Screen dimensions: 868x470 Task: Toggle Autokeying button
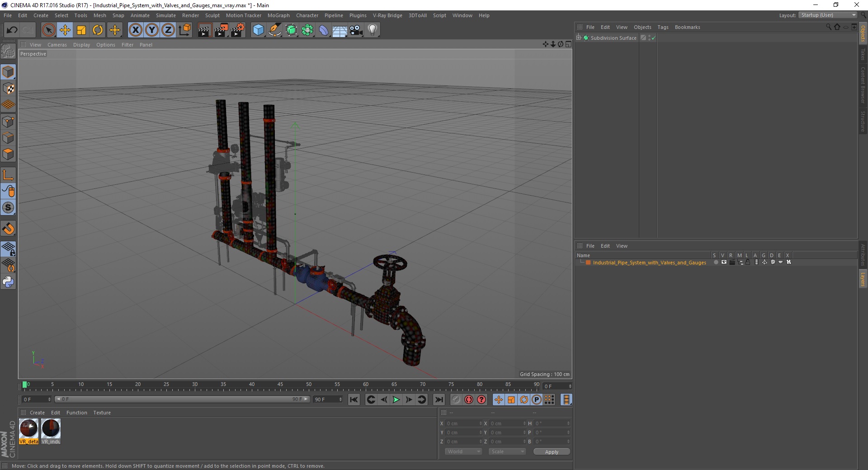[x=469, y=399]
